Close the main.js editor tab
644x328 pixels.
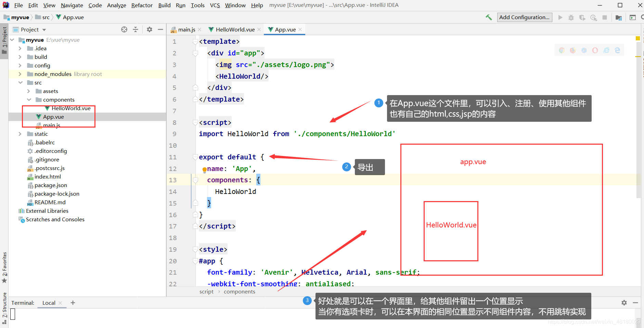[x=199, y=29]
